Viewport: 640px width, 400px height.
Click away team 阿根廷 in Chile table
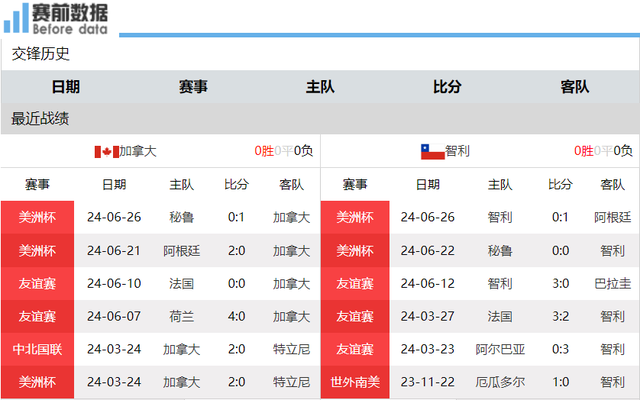click(613, 217)
